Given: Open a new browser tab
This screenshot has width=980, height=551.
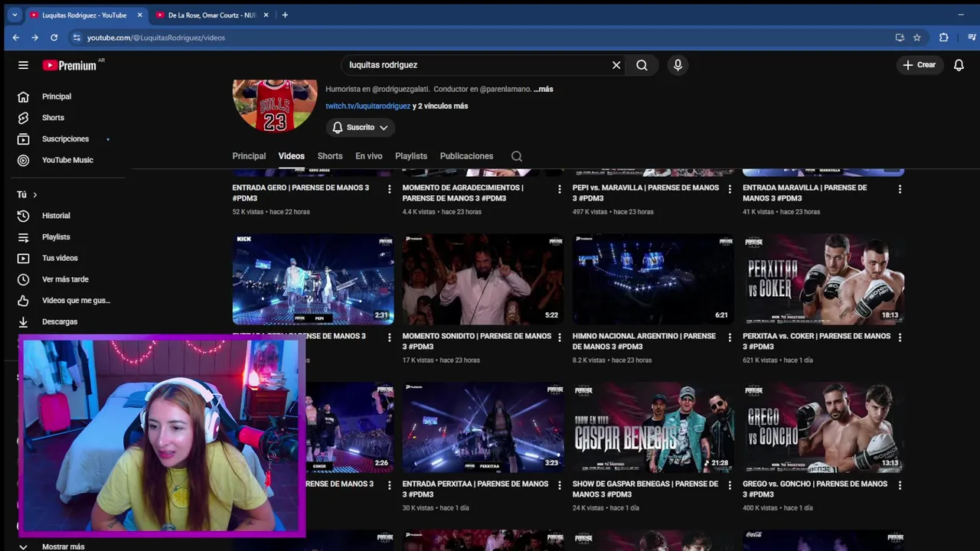Looking at the screenshot, I should click(285, 15).
